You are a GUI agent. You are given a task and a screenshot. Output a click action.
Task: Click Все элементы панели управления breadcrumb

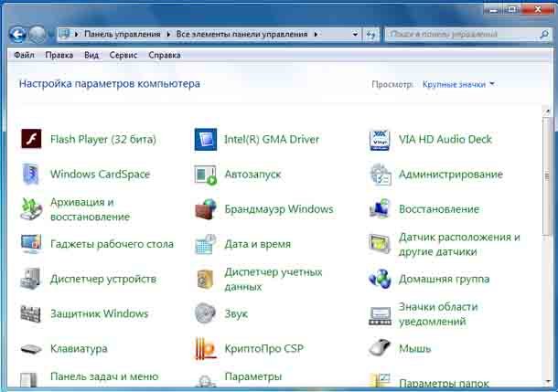point(241,34)
